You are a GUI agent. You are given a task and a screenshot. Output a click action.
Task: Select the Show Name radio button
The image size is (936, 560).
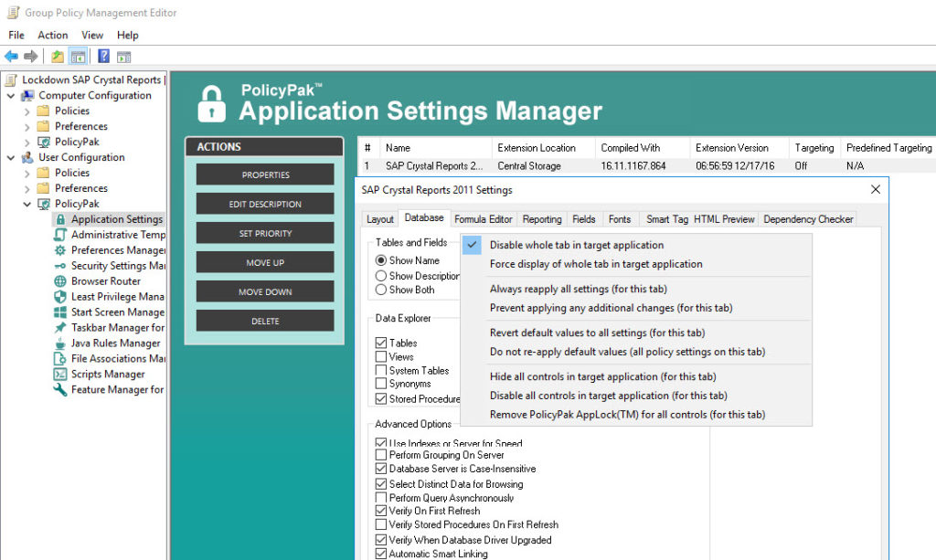381,260
